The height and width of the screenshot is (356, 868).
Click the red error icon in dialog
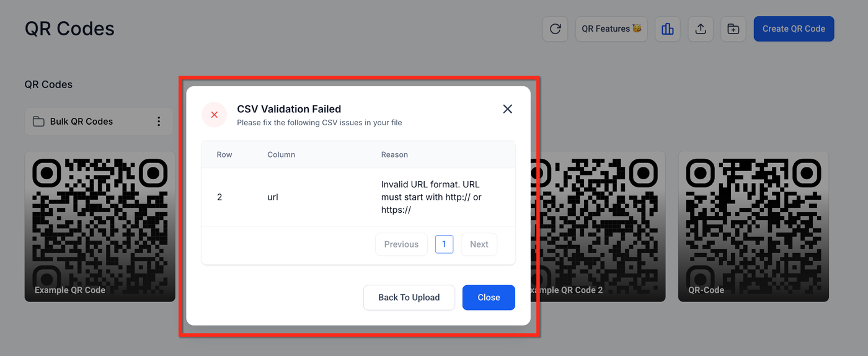point(215,115)
